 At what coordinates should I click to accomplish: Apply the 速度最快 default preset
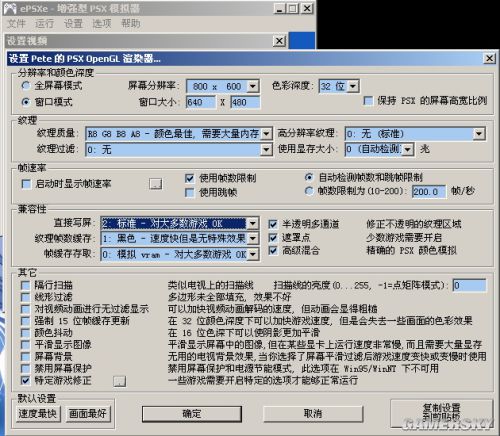[x=38, y=414]
